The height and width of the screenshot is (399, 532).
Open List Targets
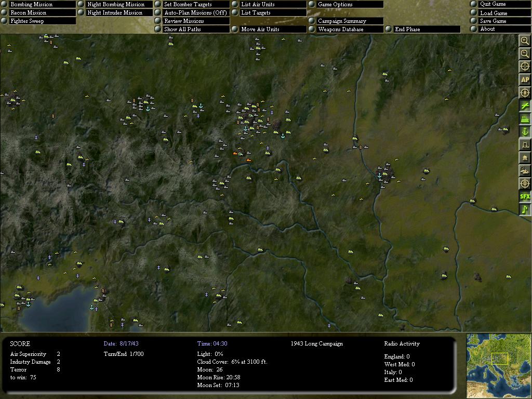[x=269, y=12]
